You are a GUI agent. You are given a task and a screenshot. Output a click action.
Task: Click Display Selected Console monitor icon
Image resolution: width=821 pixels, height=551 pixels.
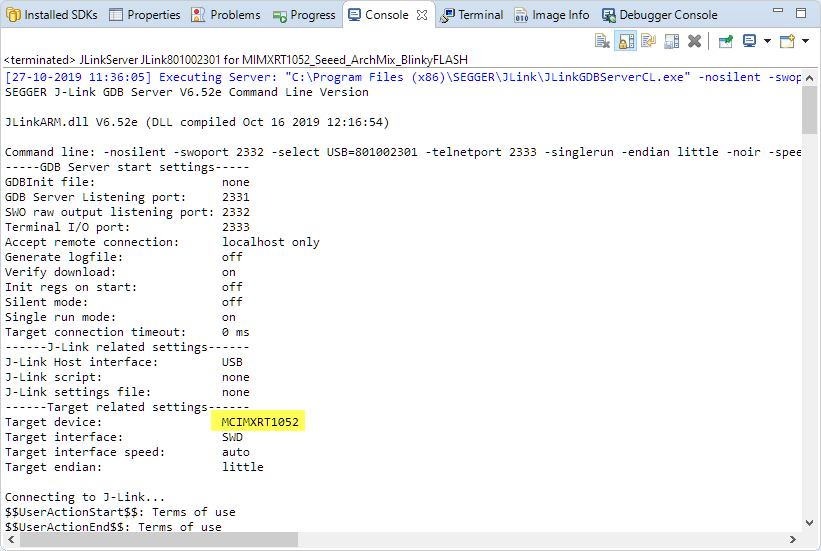click(749, 41)
